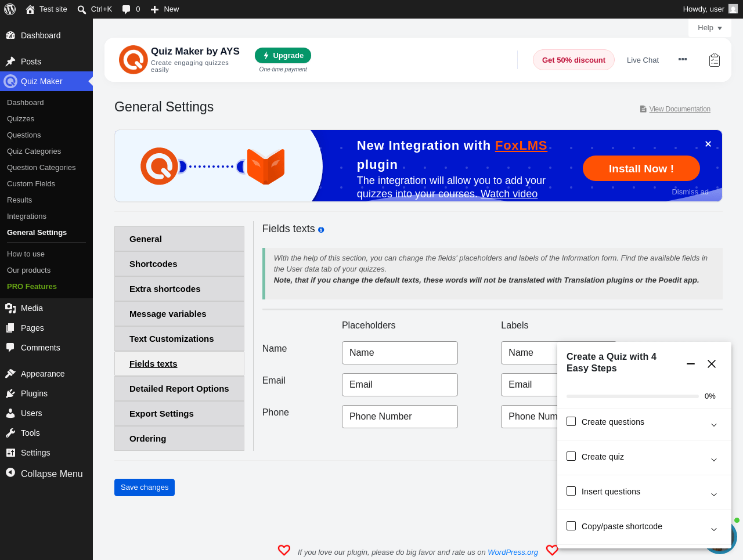
Task: Click the Plugins plug icon
Action: point(10,393)
